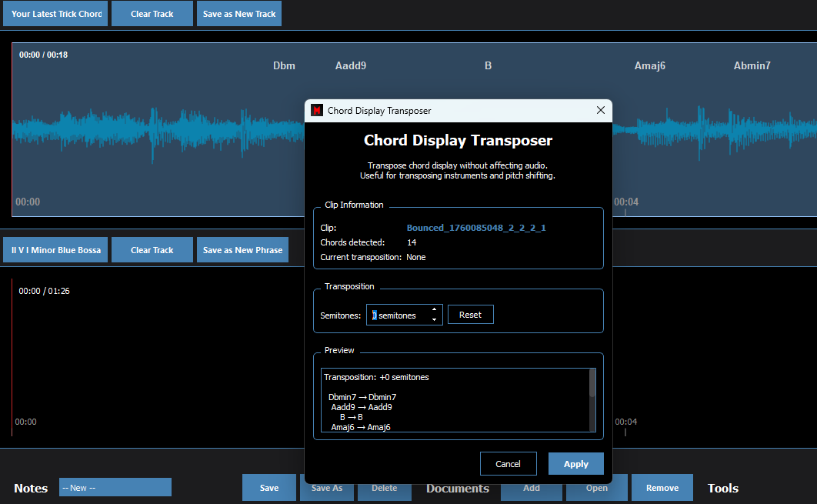Image resolution: width=817 pixels, height=504 pixels.
Task: Cancel the transposer dialog
Action: 508,464
